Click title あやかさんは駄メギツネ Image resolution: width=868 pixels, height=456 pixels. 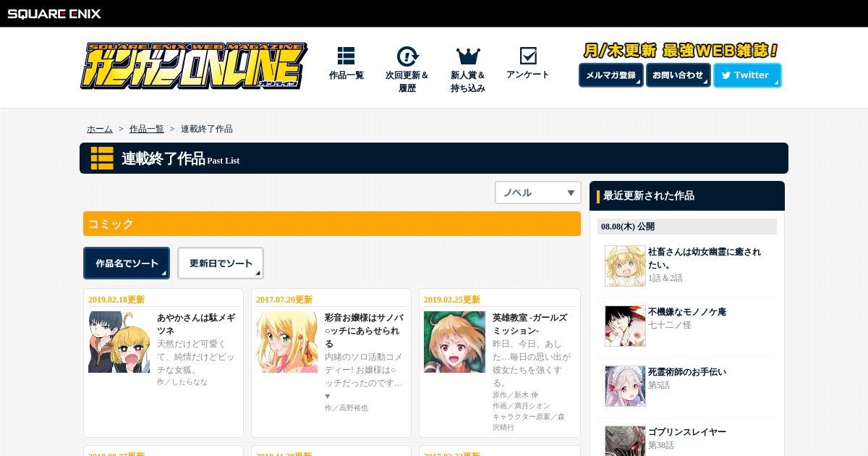pyautogui.click(x=196, y=324)
